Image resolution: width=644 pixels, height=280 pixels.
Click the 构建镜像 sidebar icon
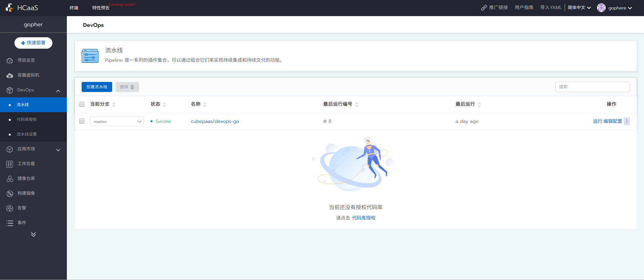(10, 193)
